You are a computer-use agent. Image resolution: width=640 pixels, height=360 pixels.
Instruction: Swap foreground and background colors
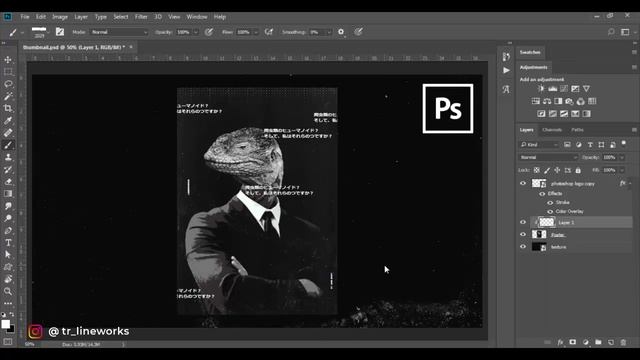click(x=11, y=315)
